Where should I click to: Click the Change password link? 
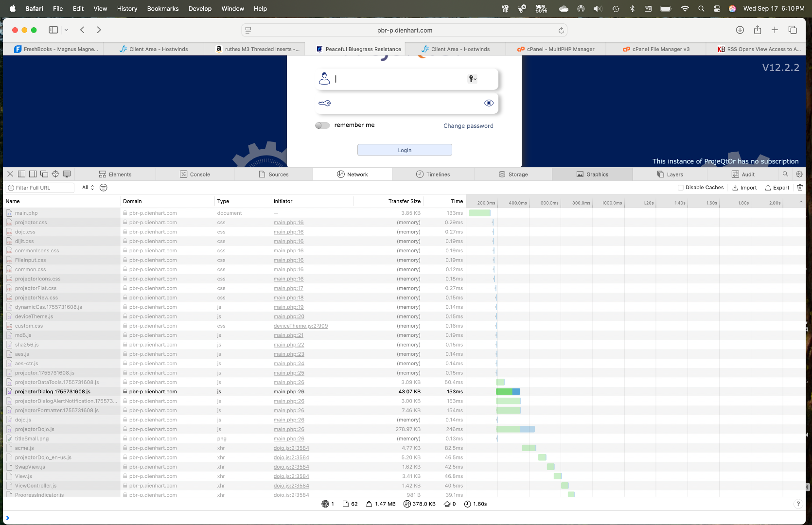[x=468, y=126]
